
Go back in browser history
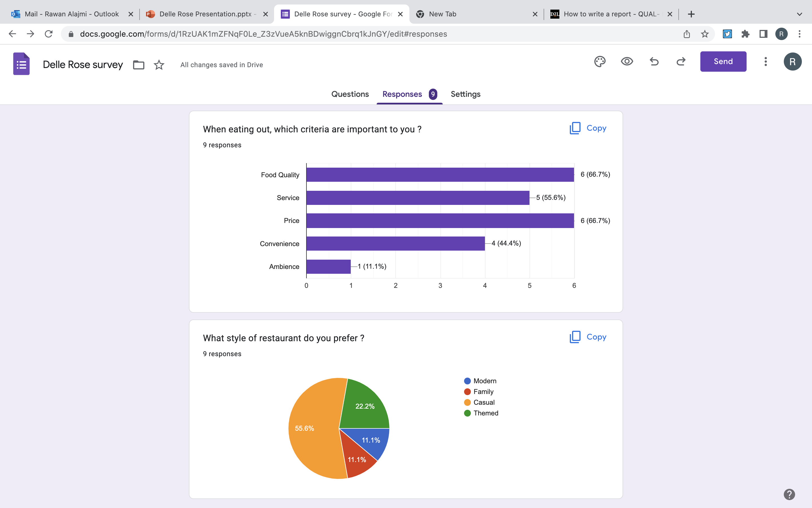coord(12,34)
